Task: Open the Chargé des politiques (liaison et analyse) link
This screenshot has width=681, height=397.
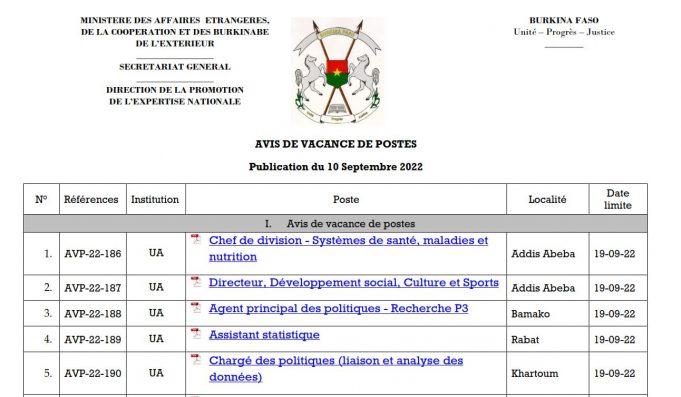Action: tap(336, 369)
